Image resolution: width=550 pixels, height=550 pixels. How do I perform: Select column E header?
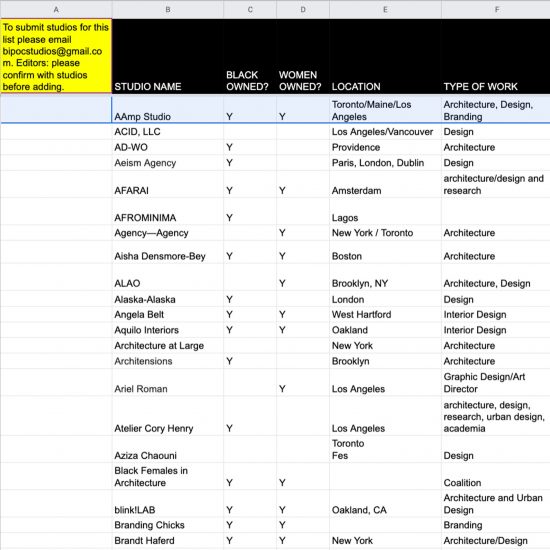[x=385, y=9]
